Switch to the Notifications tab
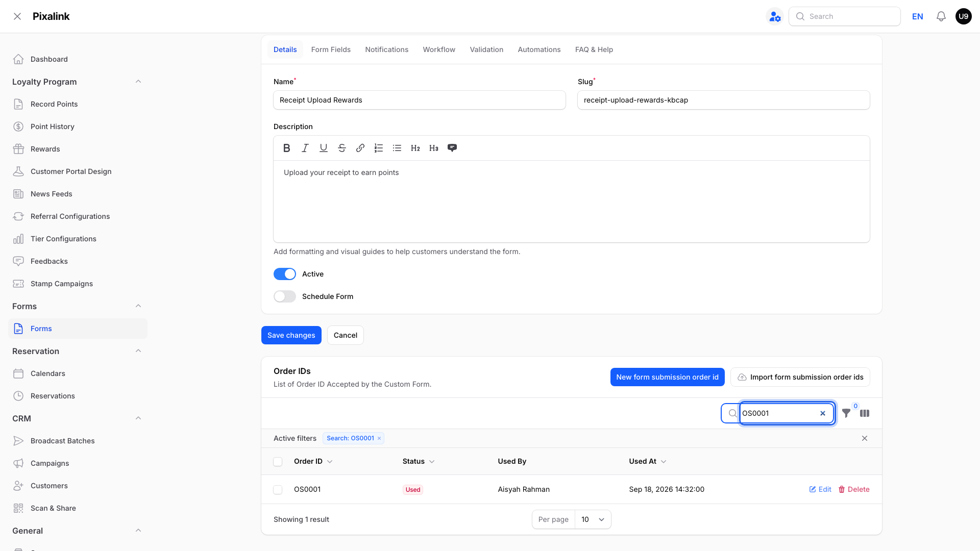Image resolution: width=980 pixels, height=551 pixels. pyautogui.click(x=386, y=49)
